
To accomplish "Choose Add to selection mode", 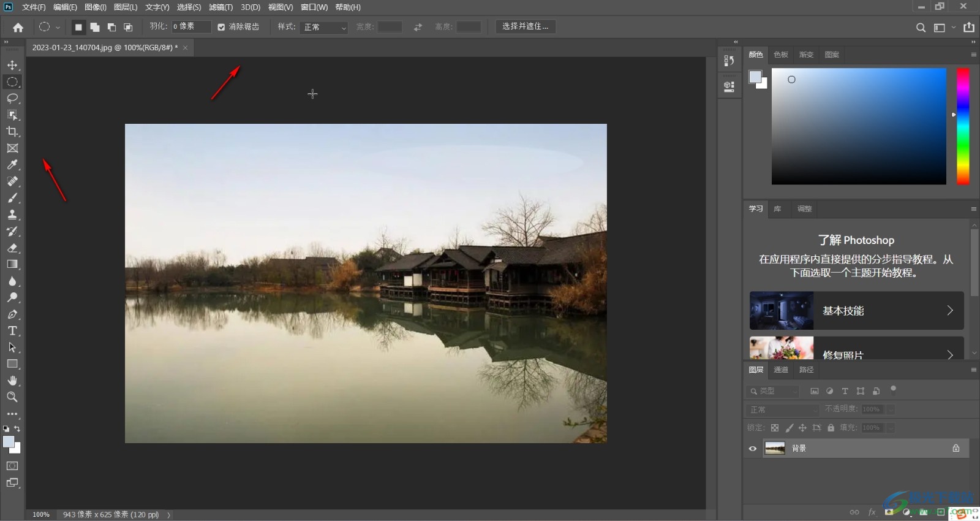I will pyautogui.click(x=95, y=27).
